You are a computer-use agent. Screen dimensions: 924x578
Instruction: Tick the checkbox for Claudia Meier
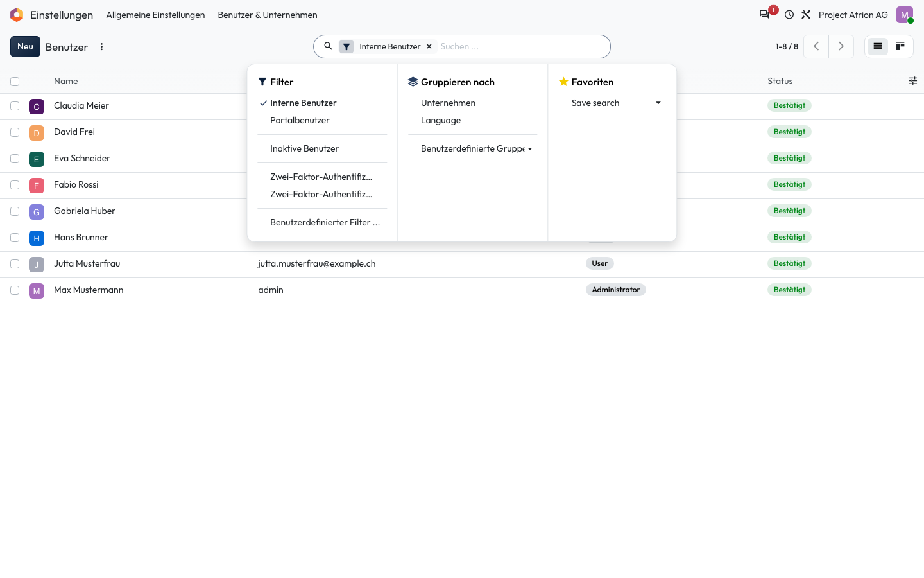pos(15,106)
